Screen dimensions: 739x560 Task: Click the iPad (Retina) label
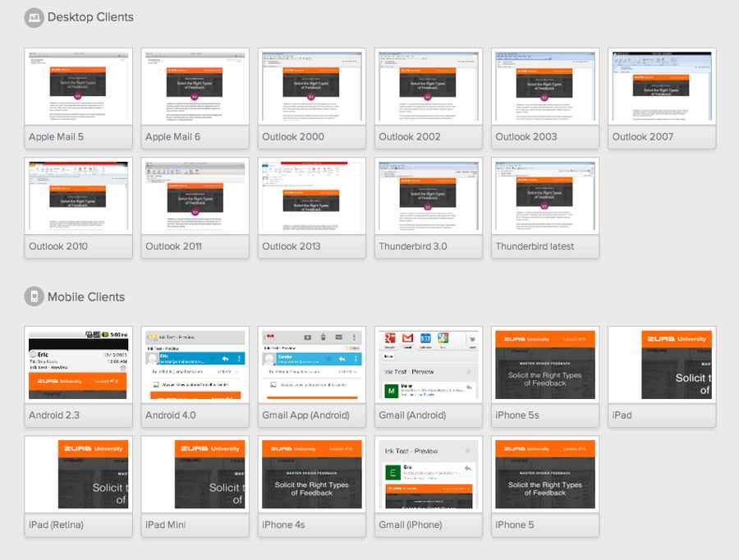tap(56, 525)
